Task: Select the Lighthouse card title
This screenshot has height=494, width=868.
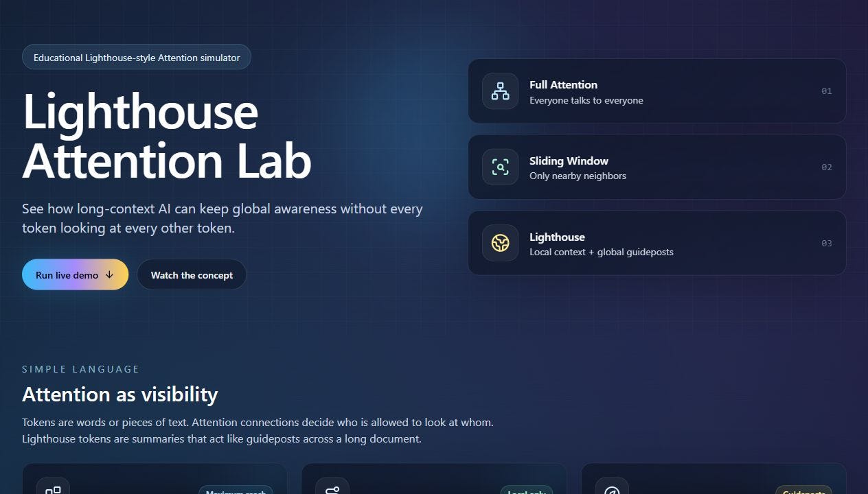Action: [x=557, y=237]
